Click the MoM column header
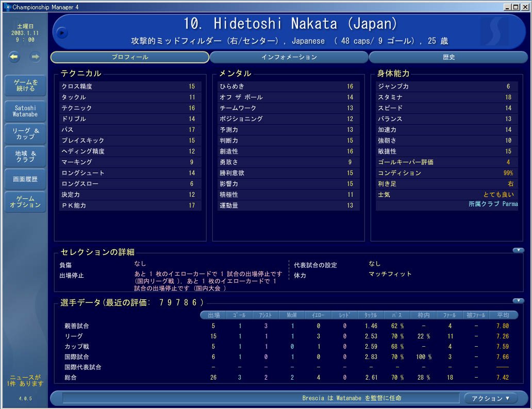Viewport: 532px width, 409px height. 292,315
